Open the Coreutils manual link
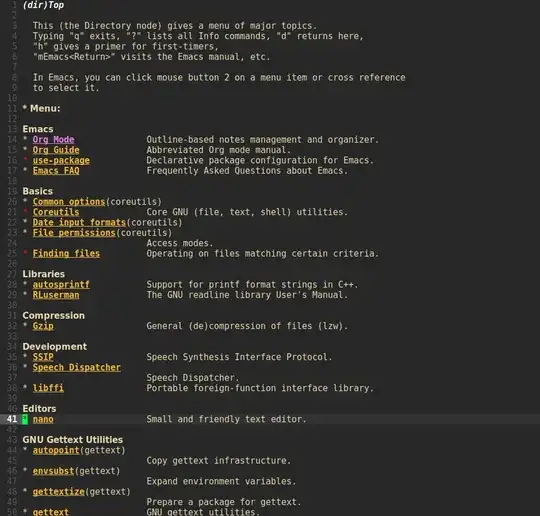Viewport: 540px width, 516px height. point(56,212)
